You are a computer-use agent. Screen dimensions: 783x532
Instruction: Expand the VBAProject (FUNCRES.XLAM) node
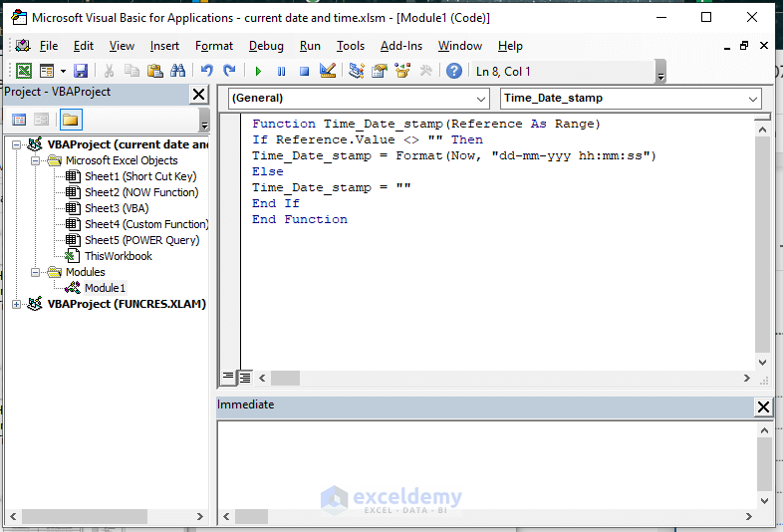[17, 304]
